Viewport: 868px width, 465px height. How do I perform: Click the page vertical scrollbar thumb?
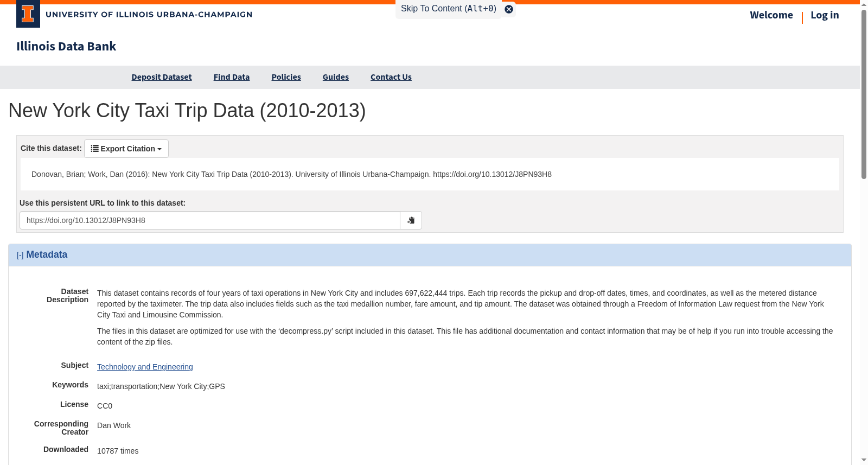click(864, 93)
